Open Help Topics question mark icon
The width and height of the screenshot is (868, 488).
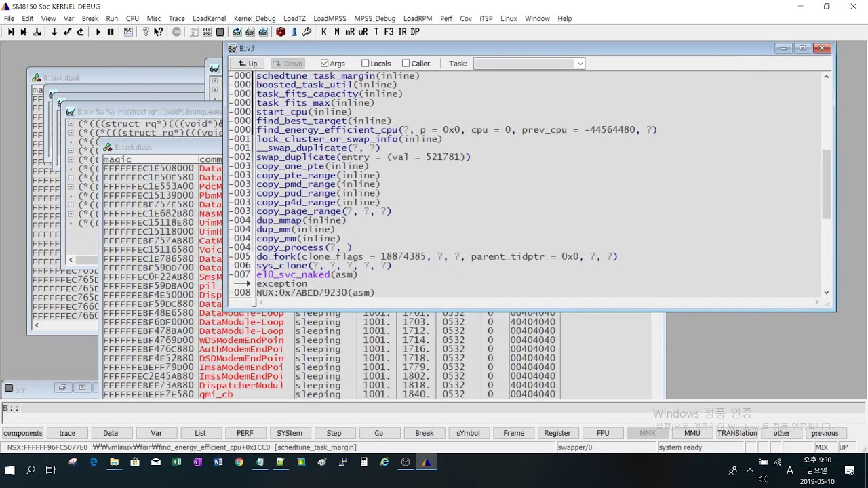pyautogui.click(x=146, y=32)
